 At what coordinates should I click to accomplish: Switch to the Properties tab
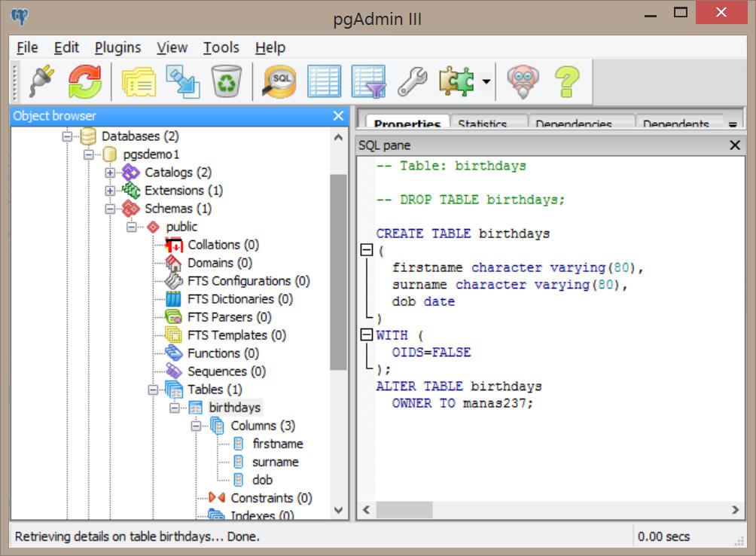pyautogui.click(x=407, y=122)
